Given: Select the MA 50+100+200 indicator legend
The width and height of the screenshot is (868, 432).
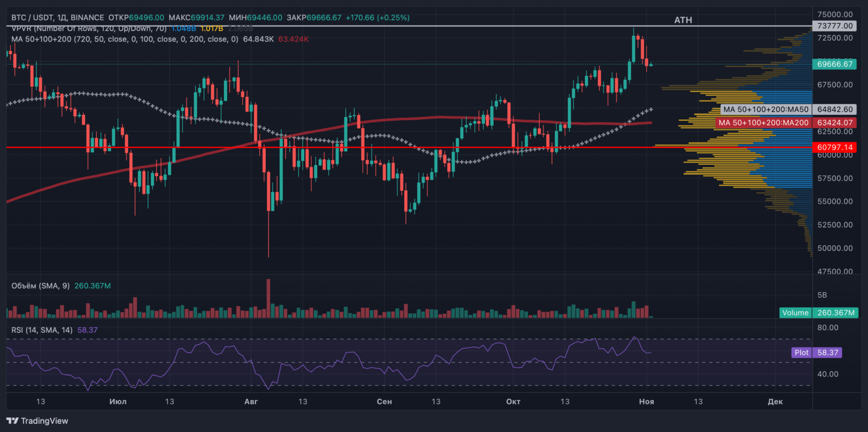Looking at the screenshot, I should [125, 39].
